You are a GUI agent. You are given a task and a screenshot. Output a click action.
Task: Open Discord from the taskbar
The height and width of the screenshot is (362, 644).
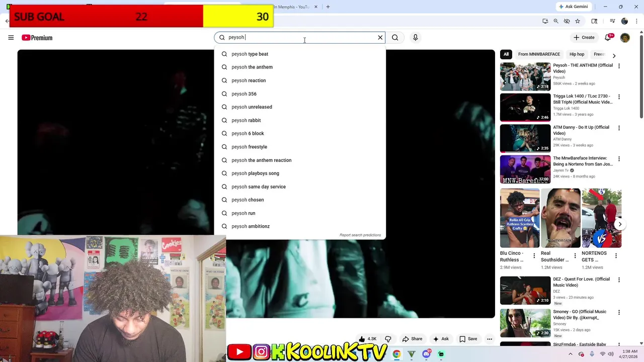click(x=427, y=354)
